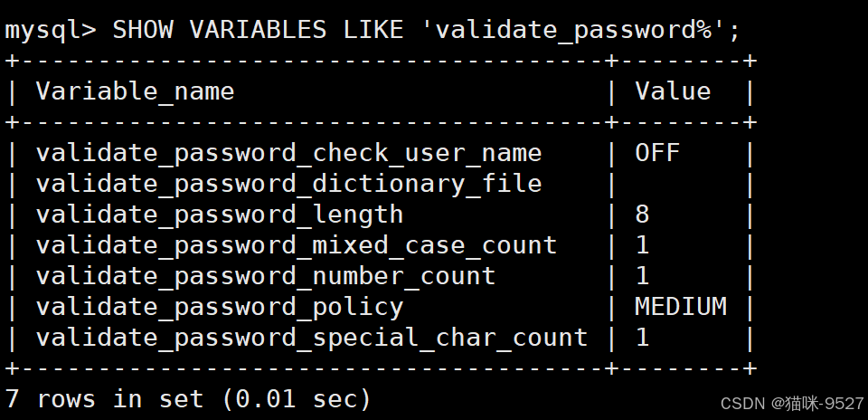The height and width of the screenshot is (420, 868).
Task: Select the Value column header
Action: tap(673, 91)
